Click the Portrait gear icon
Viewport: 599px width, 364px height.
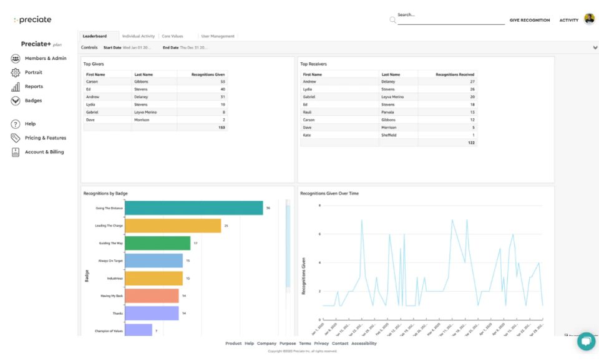pyautogui.click(x=15, y=72)
